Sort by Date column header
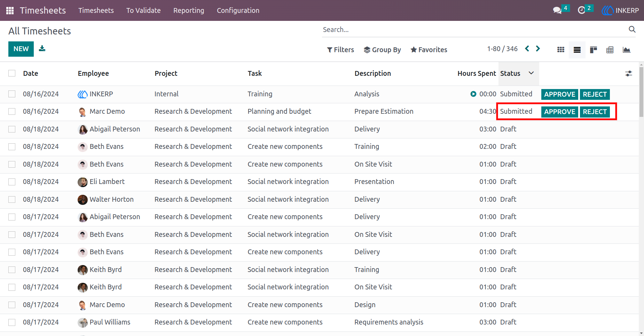Viewport: 644px width, 336px height. point(31,73)
